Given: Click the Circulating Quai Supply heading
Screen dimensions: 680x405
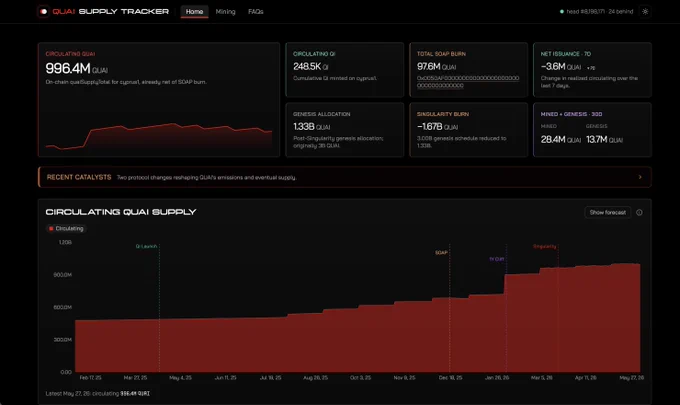Looking at the screenshot, I should coord(121,212).
